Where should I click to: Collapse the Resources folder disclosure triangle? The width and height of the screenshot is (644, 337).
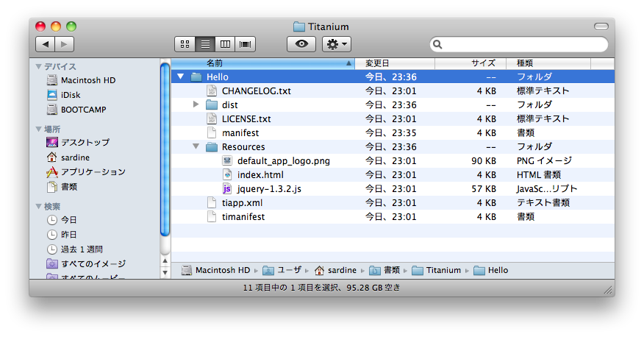pyautogui.click(x=196, y=146)
